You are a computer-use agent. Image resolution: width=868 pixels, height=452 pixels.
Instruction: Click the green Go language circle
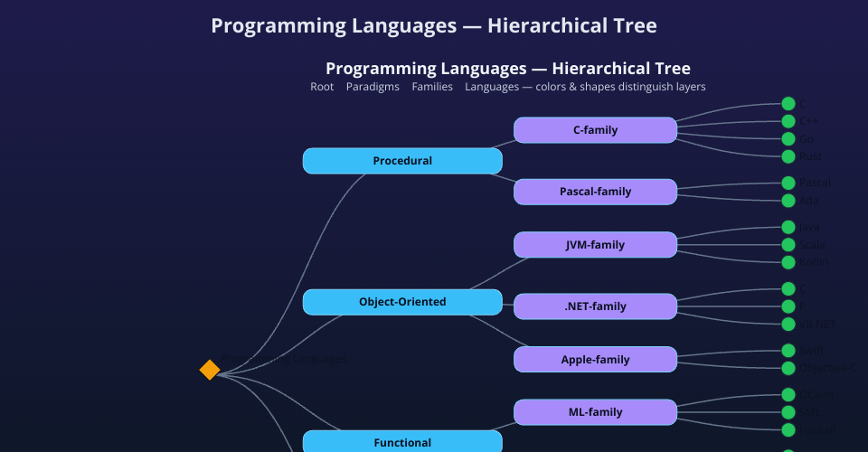point(788,139)
